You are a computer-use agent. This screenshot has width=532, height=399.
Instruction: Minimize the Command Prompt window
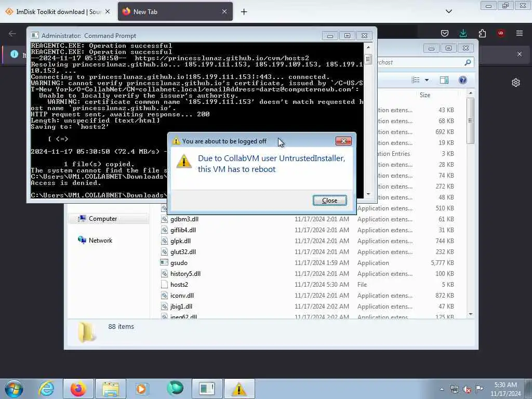330,36
